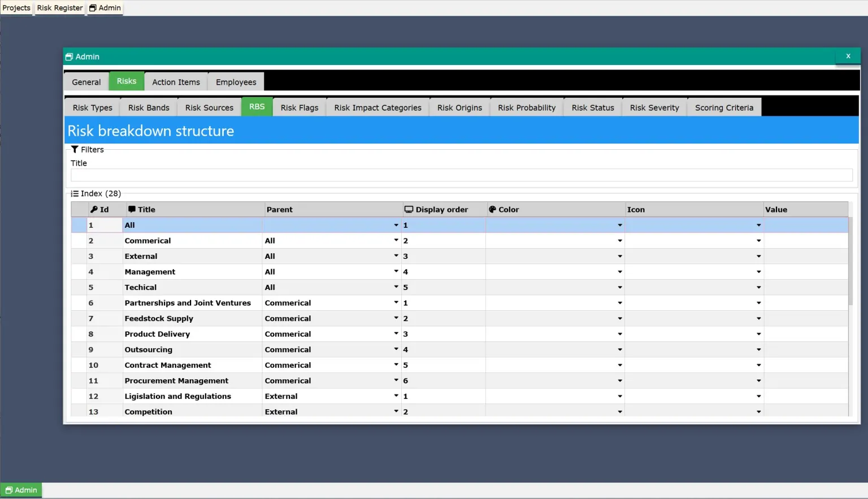Image resolution: width=868 pixels, height=499 pixels.
Task: Select the 'Competition' title cell
Action: 192,412
